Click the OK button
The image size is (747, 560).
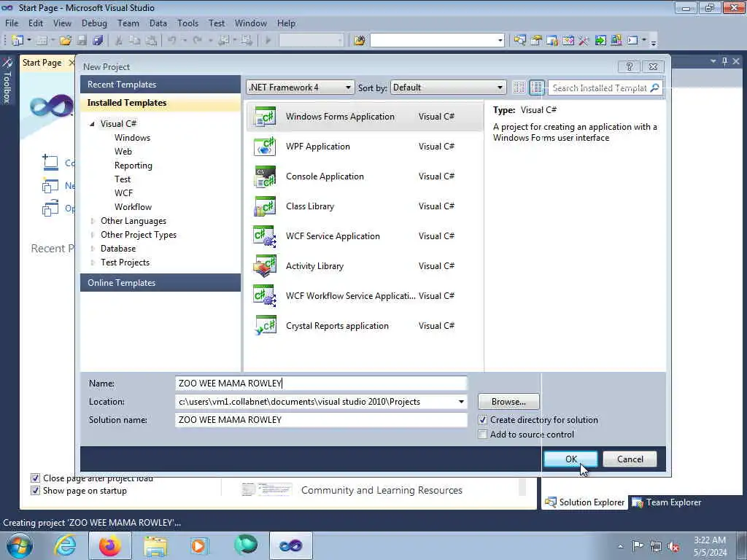[570, 459]
